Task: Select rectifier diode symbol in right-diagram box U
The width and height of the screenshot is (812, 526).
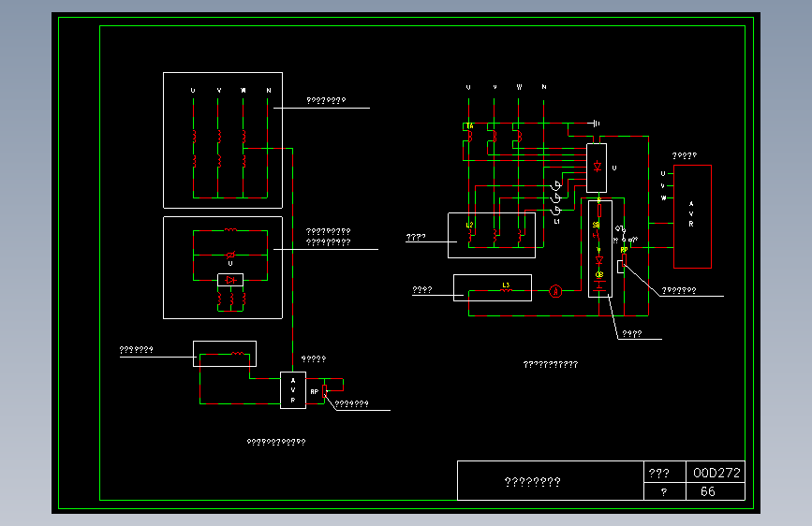Action: click(x=598, y=167)
